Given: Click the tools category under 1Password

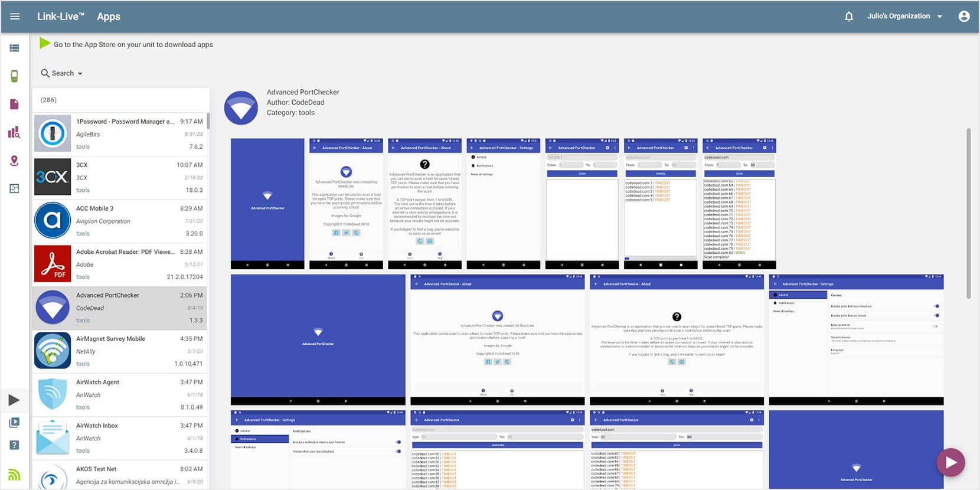Looking at the screenshot, I should [83, 146].
